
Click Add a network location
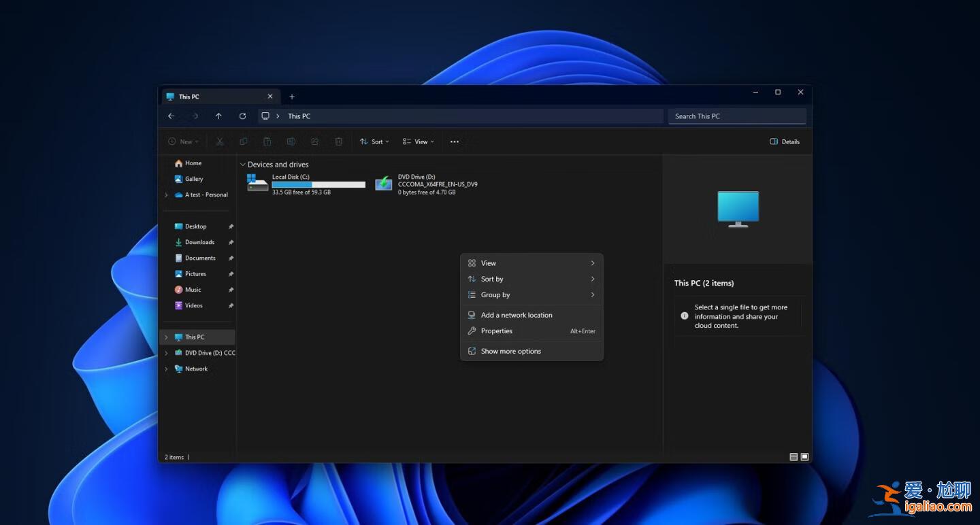pyautogui.click(x=517, y=315)
